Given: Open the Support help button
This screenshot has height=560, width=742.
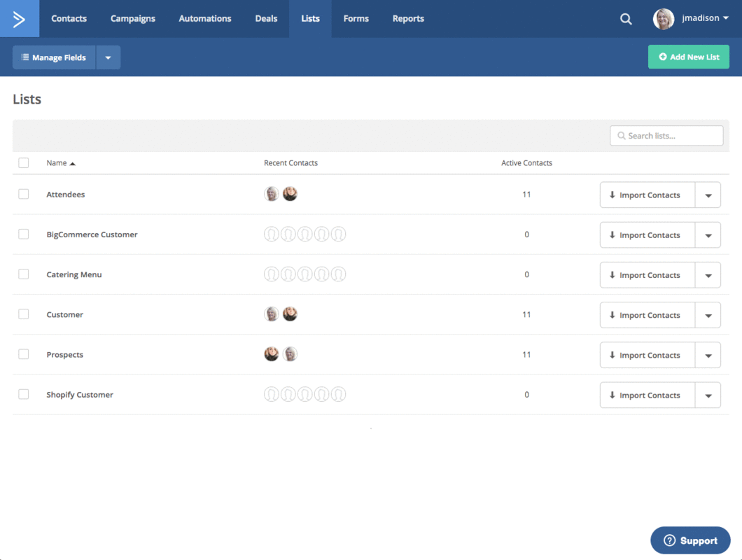Looking at the screenshot, I should 690,540.
